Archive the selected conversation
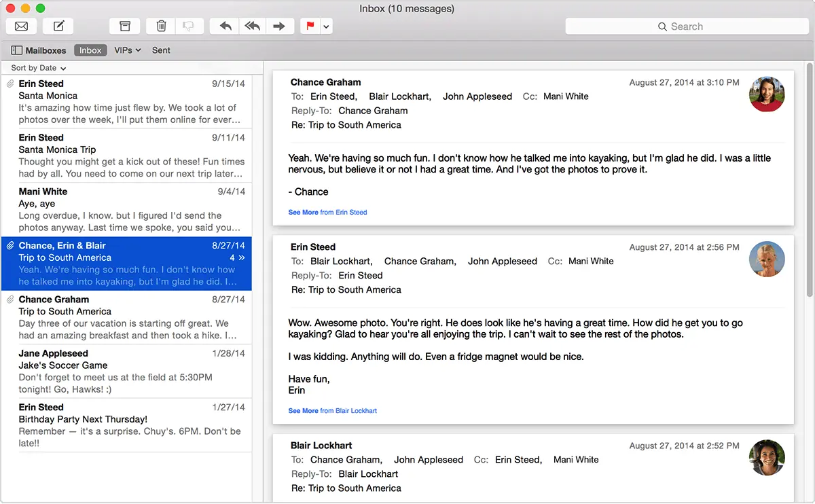The width and height of the screenshot is (815, 504). point(124,26)
